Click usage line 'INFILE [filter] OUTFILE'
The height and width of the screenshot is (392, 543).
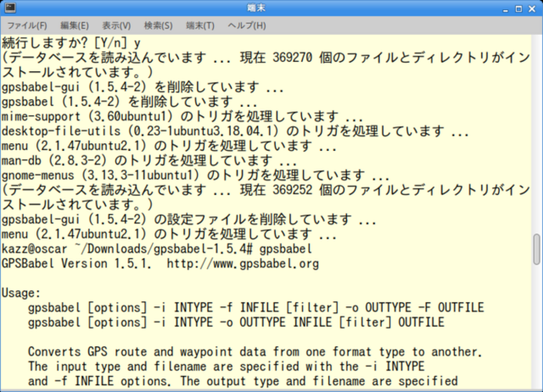coord(236,322)
